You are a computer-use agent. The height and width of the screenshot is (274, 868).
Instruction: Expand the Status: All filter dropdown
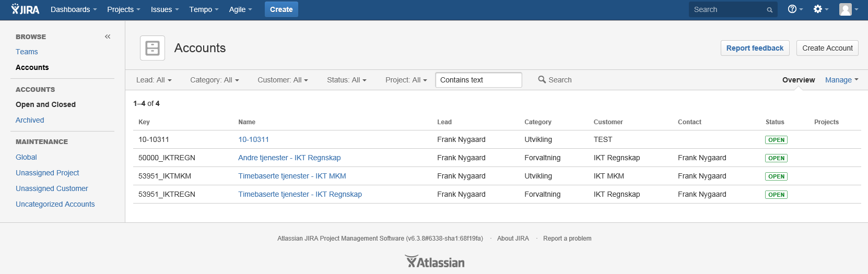pyautogui.click(x=347, y=80)
